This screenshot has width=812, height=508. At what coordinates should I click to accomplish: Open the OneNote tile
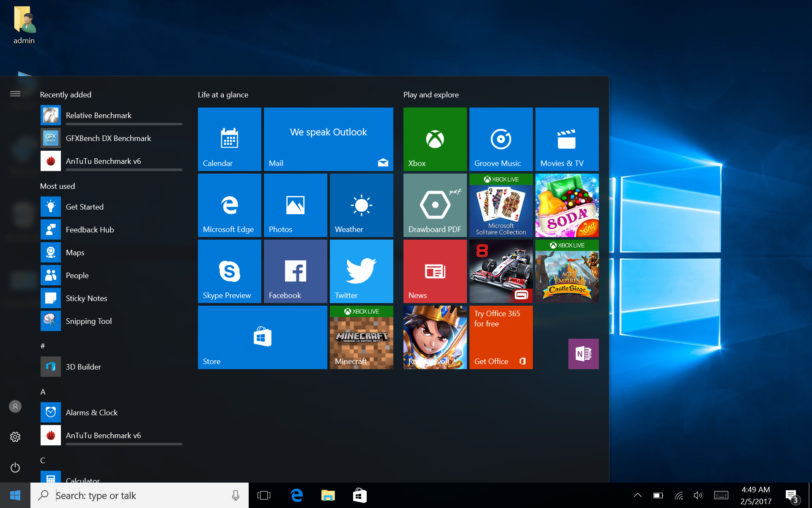[x=584, y=354]
